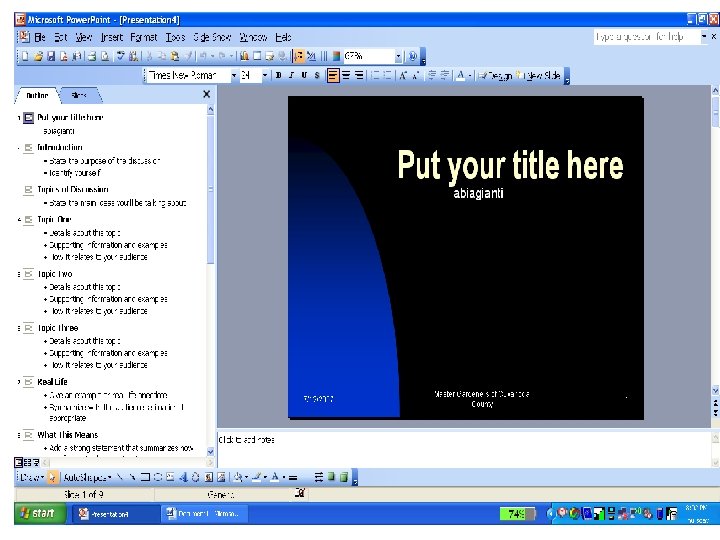720x540 pixels.
Task: Insert a chart from standard toolbar
Action: tap(244, 56)
